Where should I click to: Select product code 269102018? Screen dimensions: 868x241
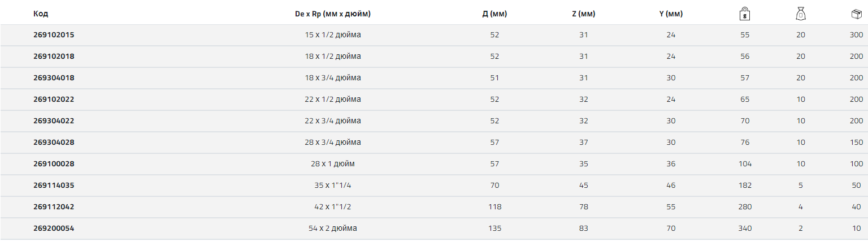(54, 57)
